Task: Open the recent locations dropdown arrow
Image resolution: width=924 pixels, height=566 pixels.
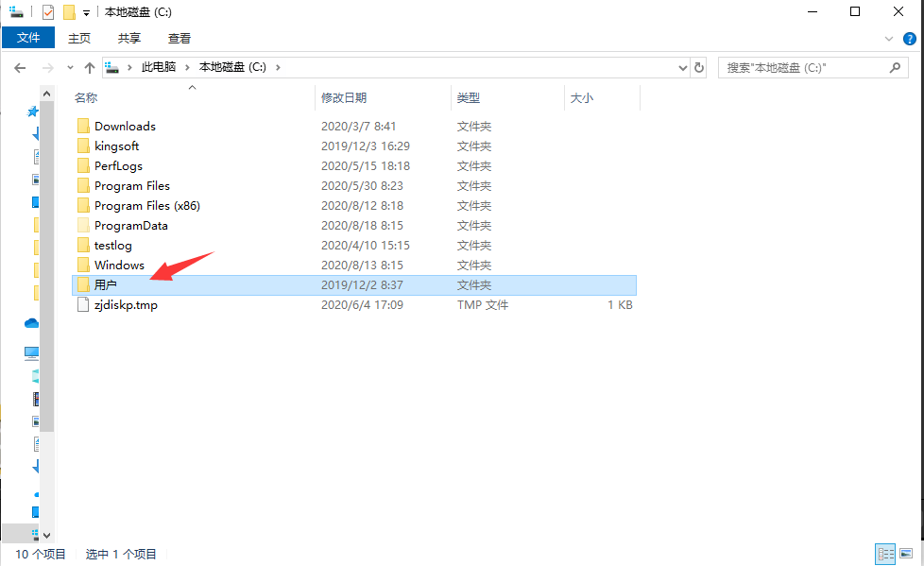Action: [70, 68]
